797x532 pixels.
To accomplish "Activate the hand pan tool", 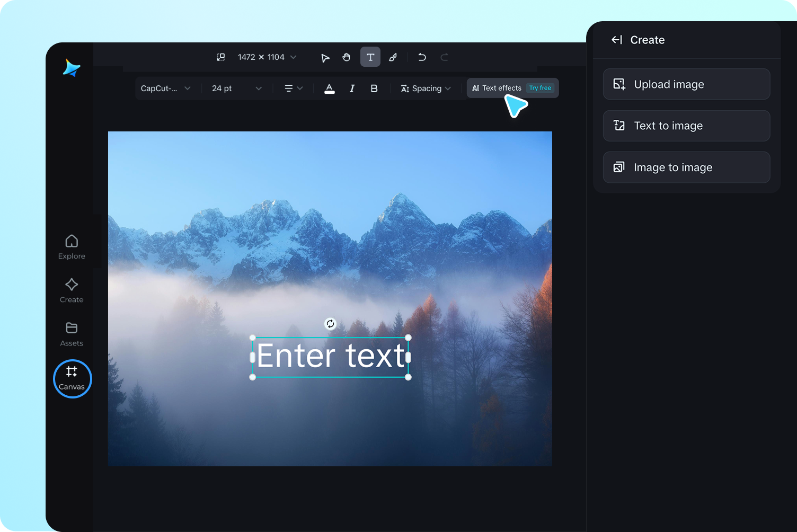I will point(347,57).
